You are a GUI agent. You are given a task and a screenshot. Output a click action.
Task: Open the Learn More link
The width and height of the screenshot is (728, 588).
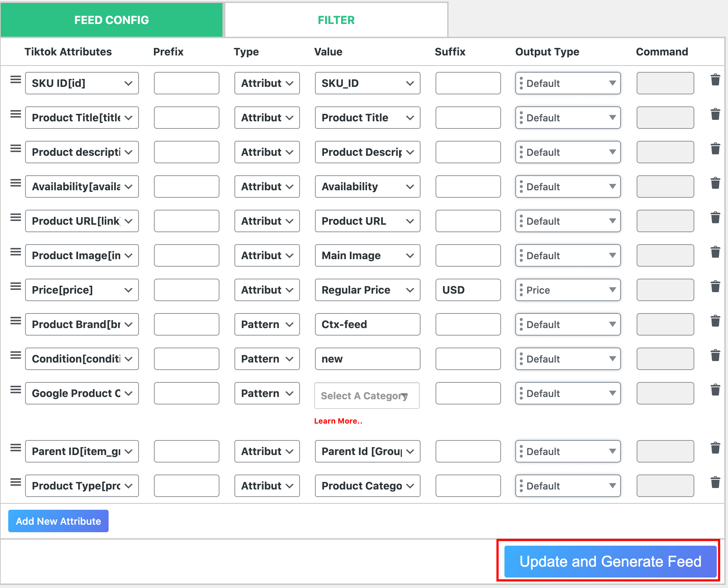pyautogui.click(x=338, y=421)
